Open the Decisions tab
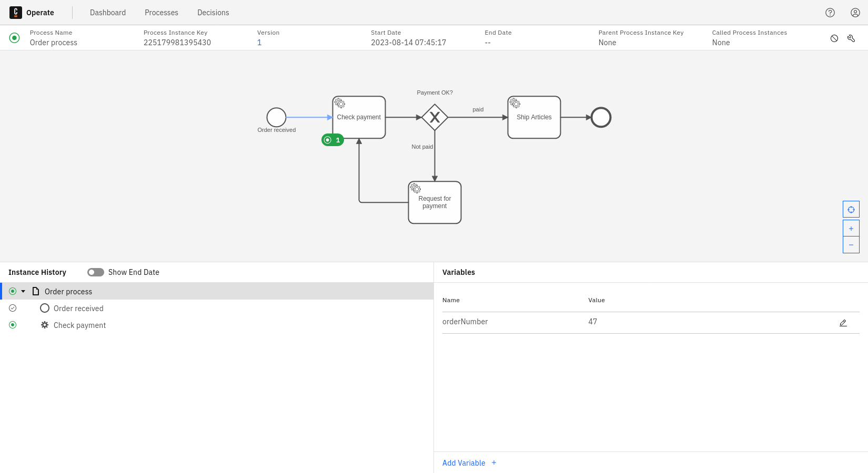The image size is (868, 473). tap(213, 12)
